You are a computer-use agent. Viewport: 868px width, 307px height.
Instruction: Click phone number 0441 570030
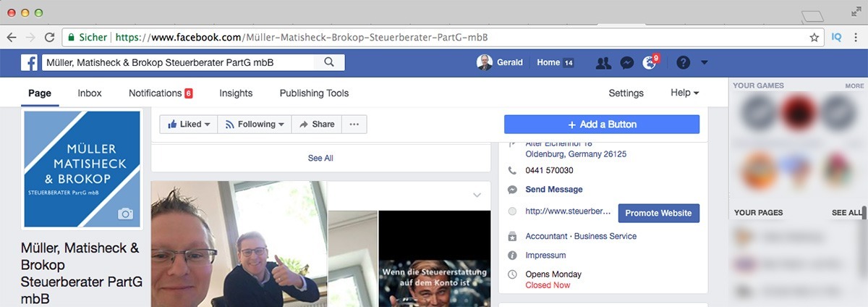[549, 170]
